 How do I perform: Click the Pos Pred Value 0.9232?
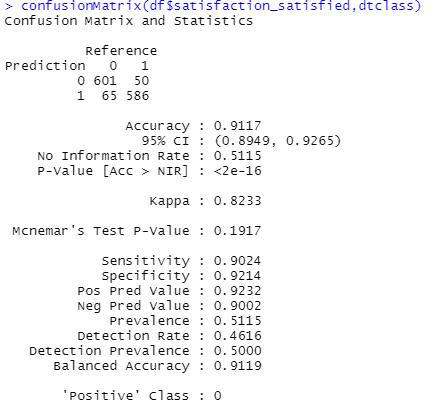[x=237, y=291]
